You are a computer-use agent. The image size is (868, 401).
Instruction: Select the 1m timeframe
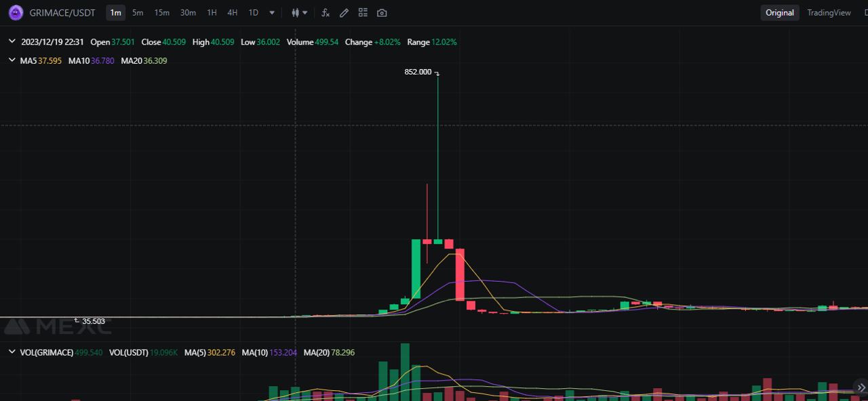pyautogui.click(x=116, y=13)
